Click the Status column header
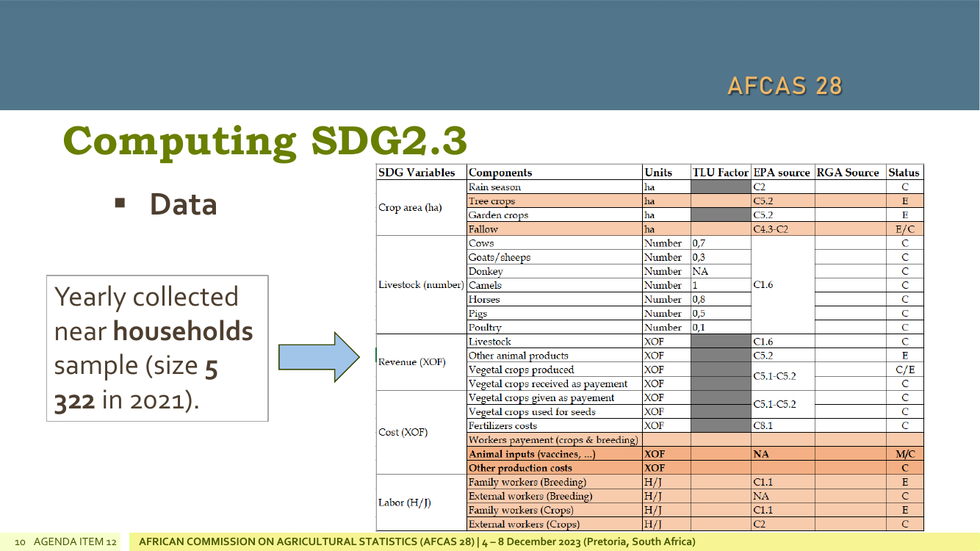Screen dimensions: 980x551 pyautogui.click(x=904, y=173)
